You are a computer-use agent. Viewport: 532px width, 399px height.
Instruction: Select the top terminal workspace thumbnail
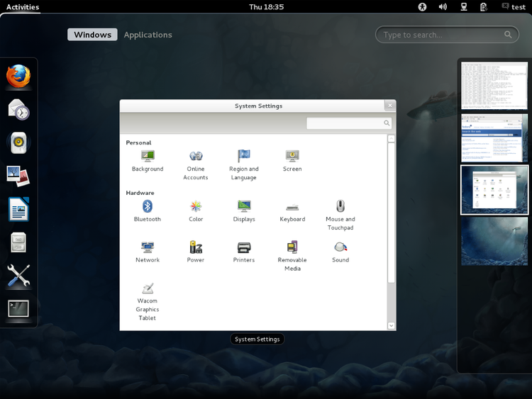[494, 85]
